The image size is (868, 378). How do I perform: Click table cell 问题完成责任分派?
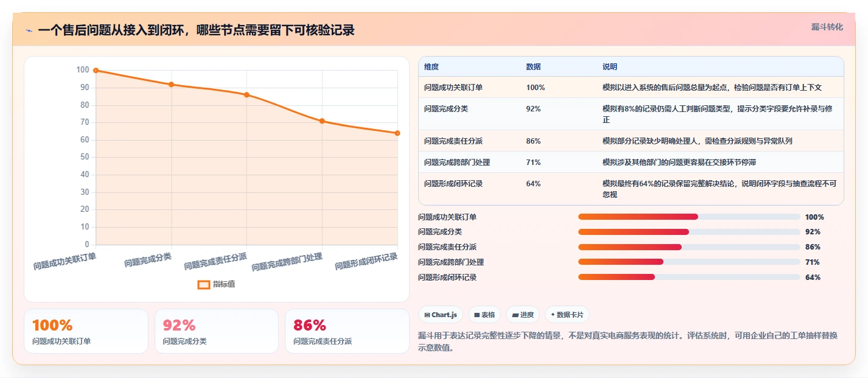[x=453, y=141]
